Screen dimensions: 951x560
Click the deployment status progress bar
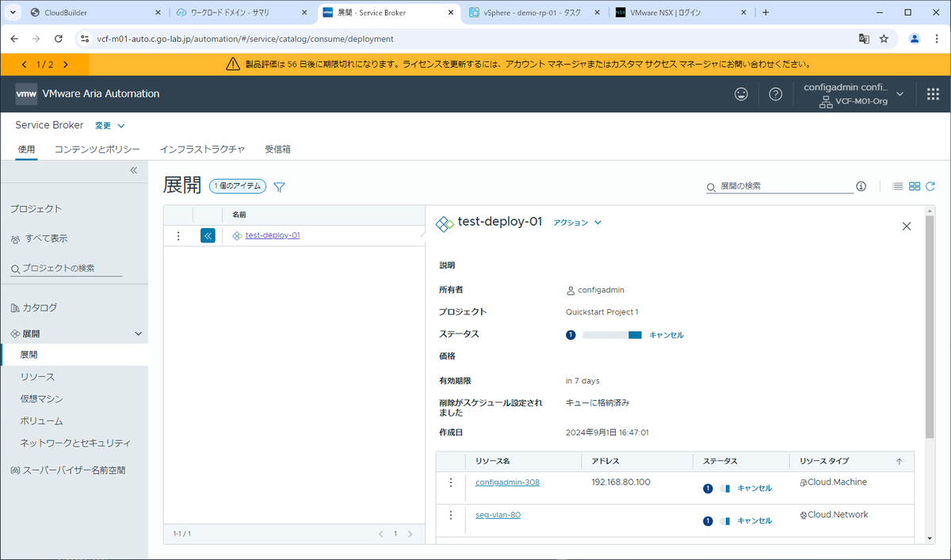point(612,335)
